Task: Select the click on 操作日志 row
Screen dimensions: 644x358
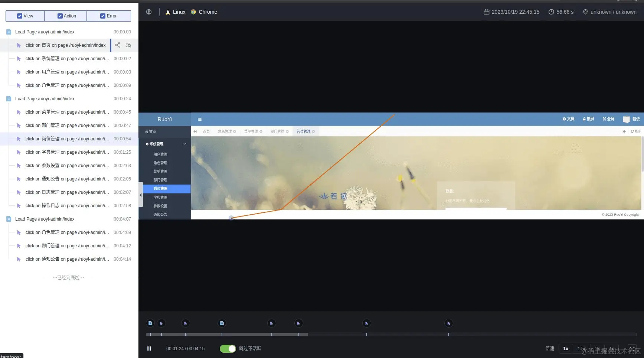Action: pyautogui.click(x=69, y=206)
